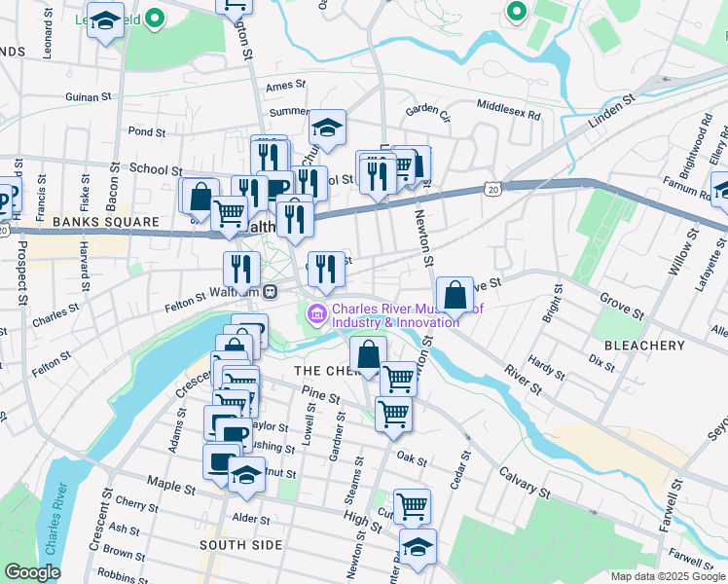Image resolution: width=728 pixels, height=584 pixels.
Task: Select the Waltham train station icon
Action: 271,292
